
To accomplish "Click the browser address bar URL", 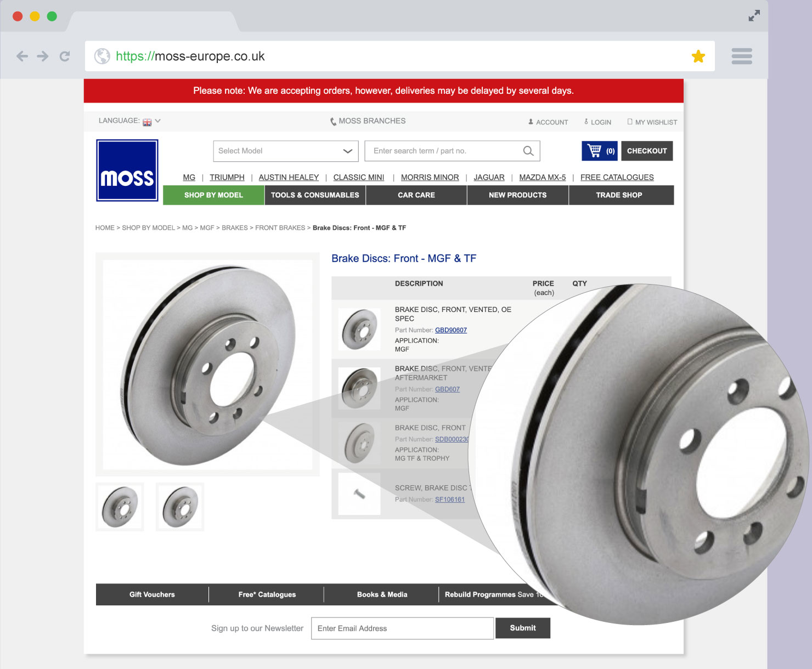I will pyautogui.click(x=190, y=56).
